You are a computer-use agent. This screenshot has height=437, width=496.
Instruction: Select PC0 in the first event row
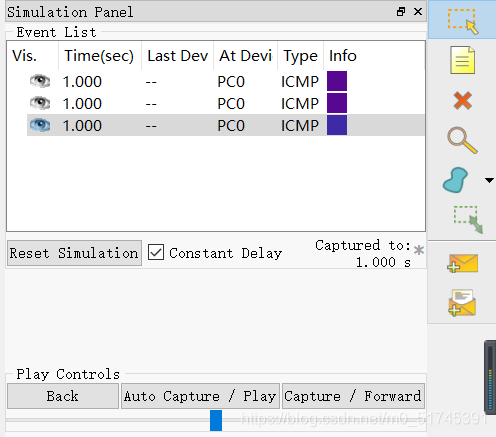pyautogui.click(x=231, y=82)
